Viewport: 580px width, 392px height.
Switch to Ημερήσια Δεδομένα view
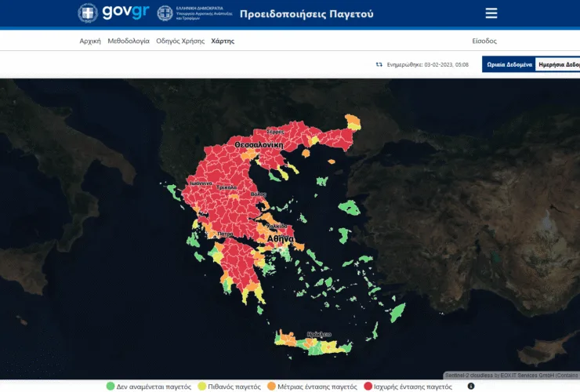click(x=558, y=64)
